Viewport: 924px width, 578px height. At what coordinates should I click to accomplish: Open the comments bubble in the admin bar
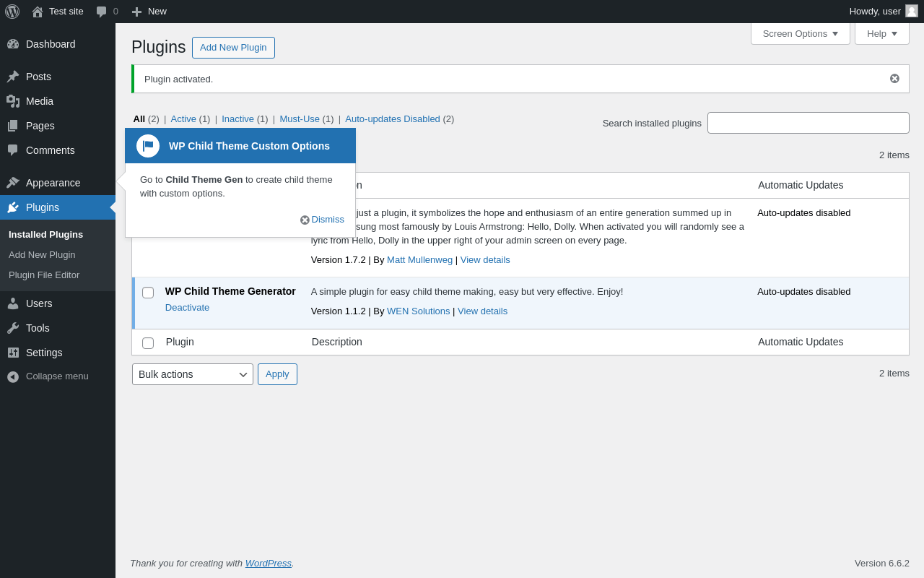click(102, 12)
